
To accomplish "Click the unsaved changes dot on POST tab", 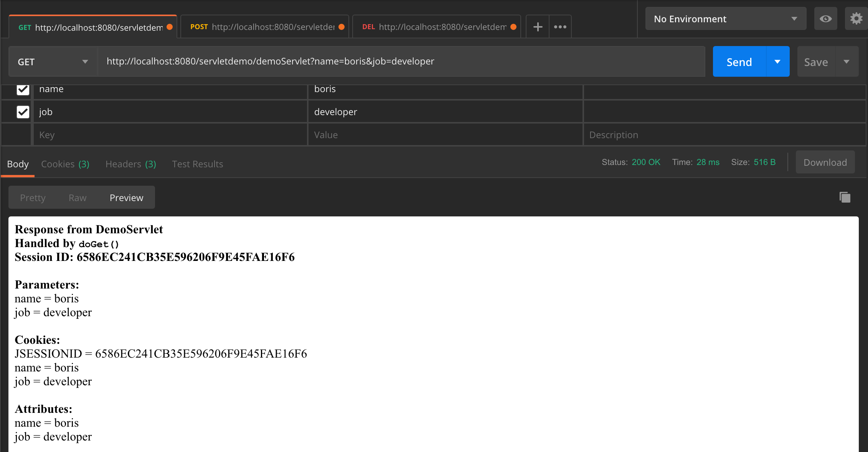I will pyautogui.click(x=341, y=27).
